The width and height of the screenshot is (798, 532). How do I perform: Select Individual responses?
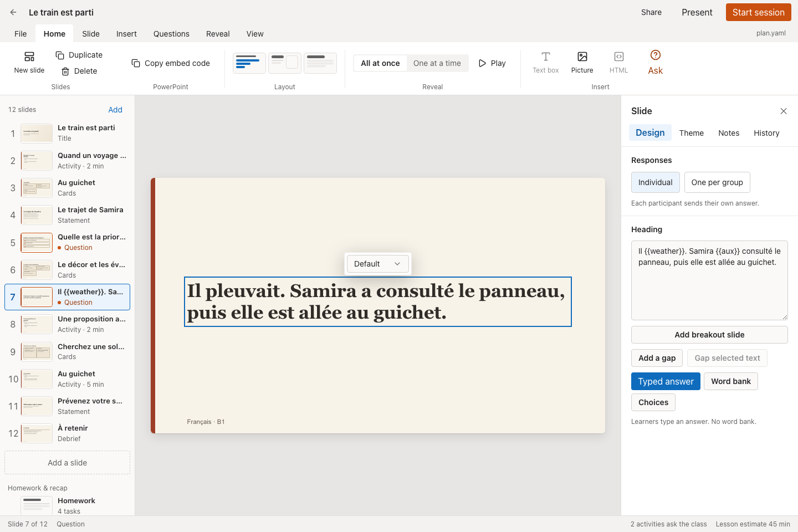656,182
